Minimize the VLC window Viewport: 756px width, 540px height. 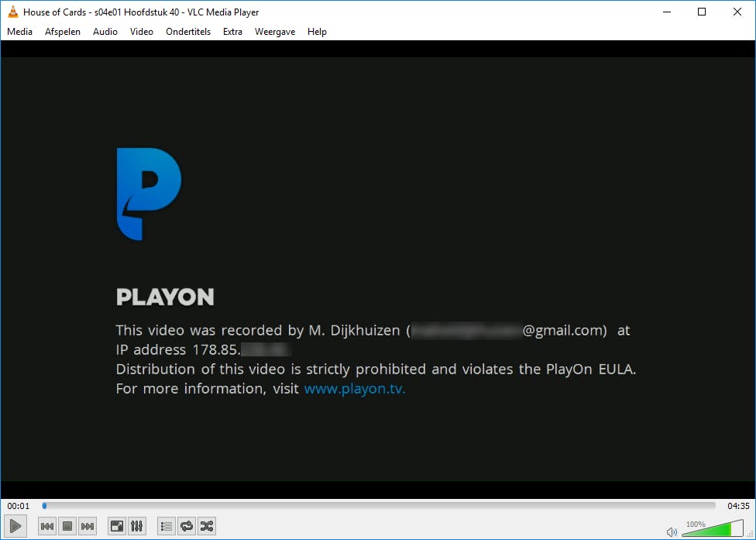point(667,12)
